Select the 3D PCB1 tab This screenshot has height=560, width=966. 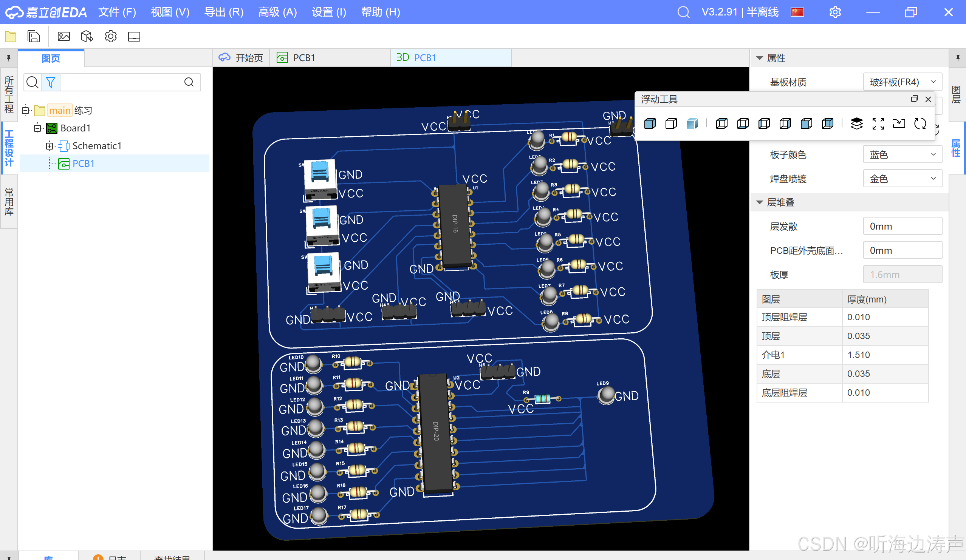click(x=451, y=58)
